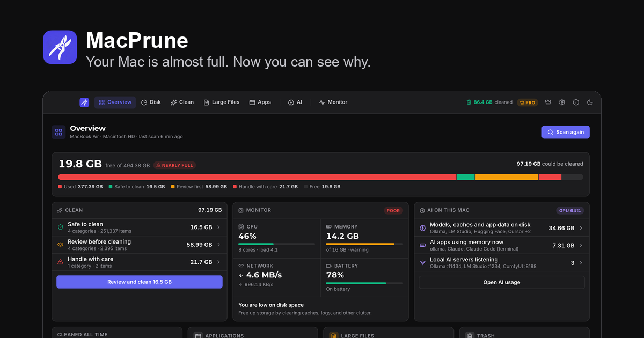Expand AI apps using memory now chevron

coord(581,245)
